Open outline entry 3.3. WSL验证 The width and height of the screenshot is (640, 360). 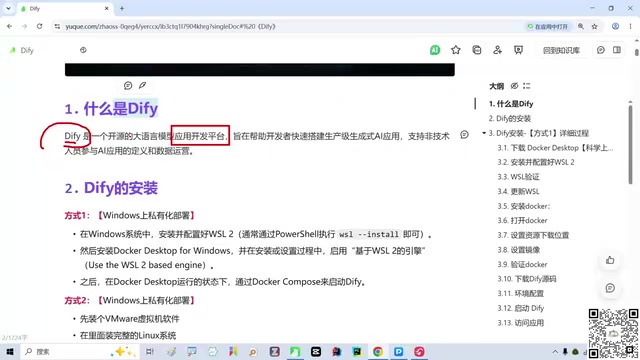click(x=518, y=177)
